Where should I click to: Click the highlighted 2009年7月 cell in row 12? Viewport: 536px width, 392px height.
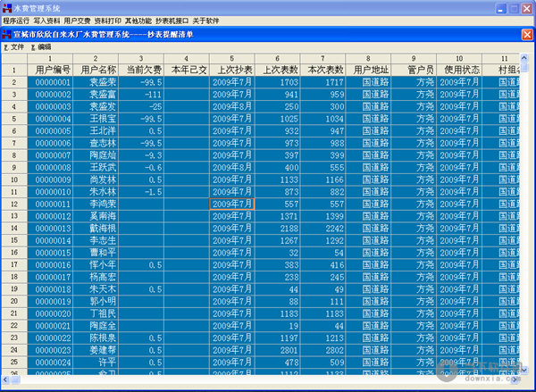click(232, 204)
